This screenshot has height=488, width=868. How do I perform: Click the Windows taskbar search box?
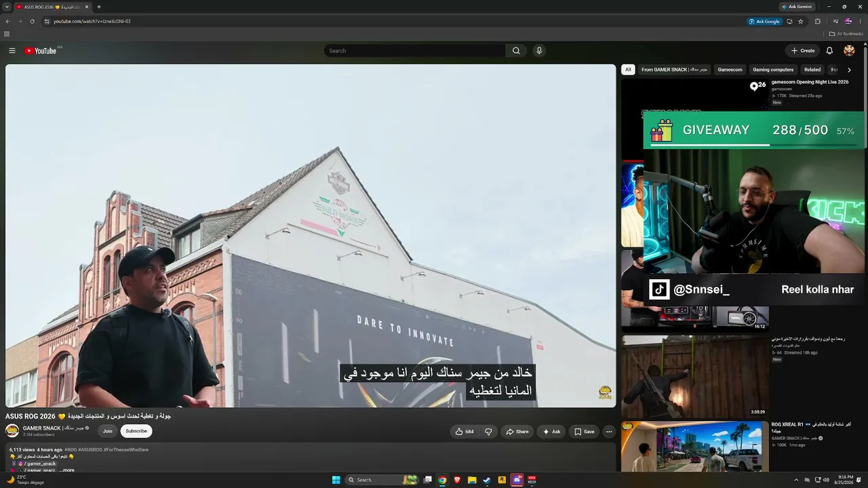381,480
